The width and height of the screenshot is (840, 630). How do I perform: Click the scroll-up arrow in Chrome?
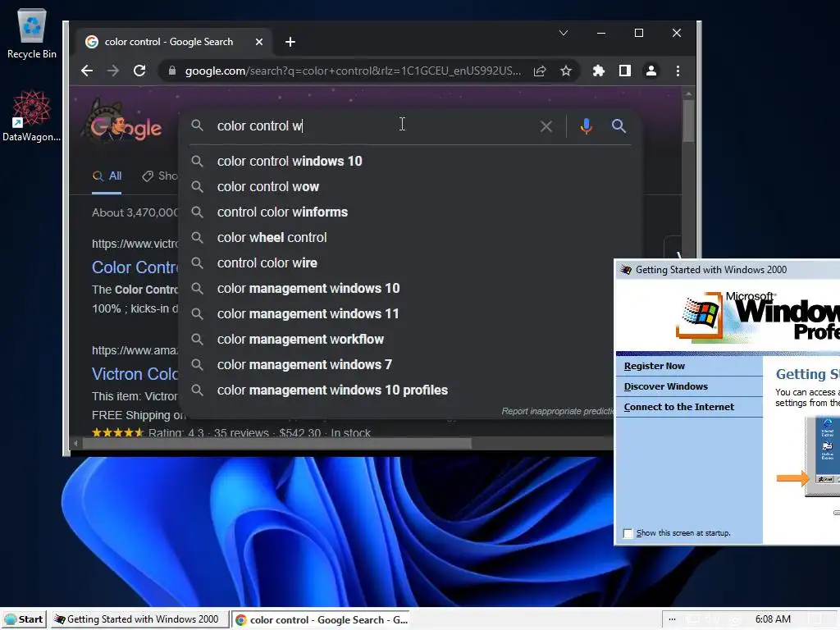coord(688,94)
